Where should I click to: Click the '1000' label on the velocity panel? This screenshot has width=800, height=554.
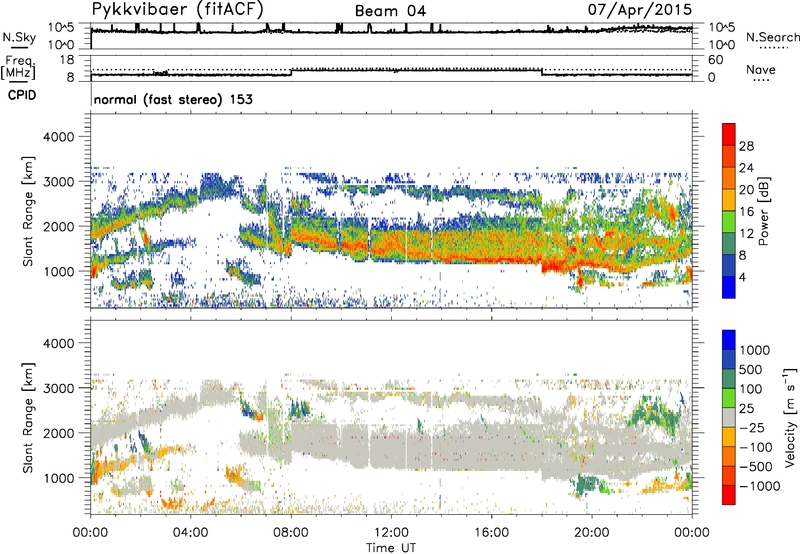coord(58,478)
